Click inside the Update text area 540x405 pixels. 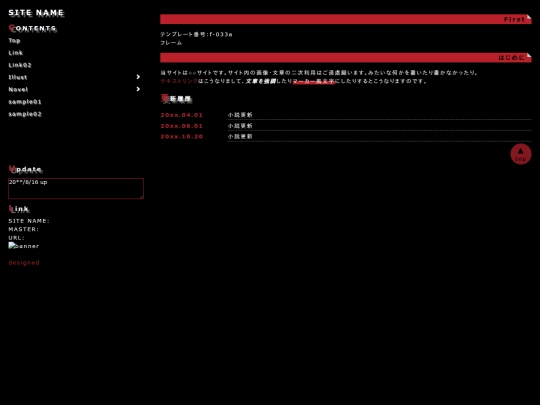click(76, 188)
